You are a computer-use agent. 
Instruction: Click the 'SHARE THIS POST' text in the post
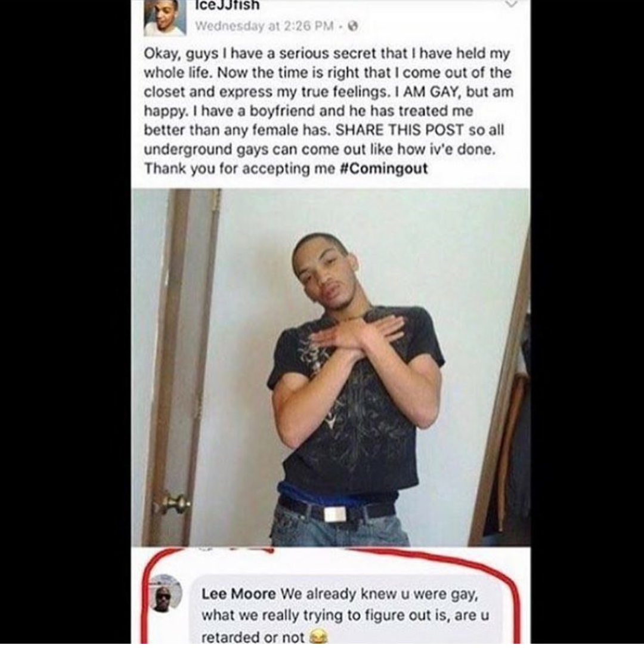tap(400, 130)
